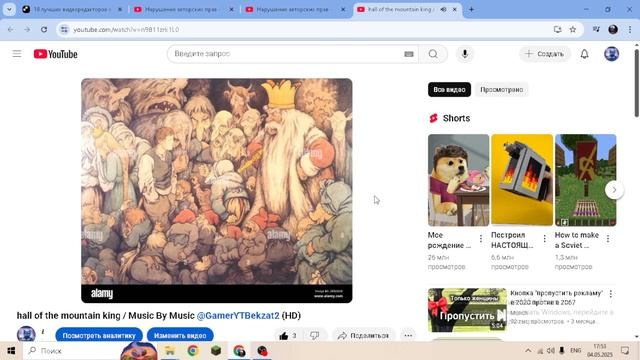Go to YouTube home via logo
Screen dimensions: 640x360
56,54
